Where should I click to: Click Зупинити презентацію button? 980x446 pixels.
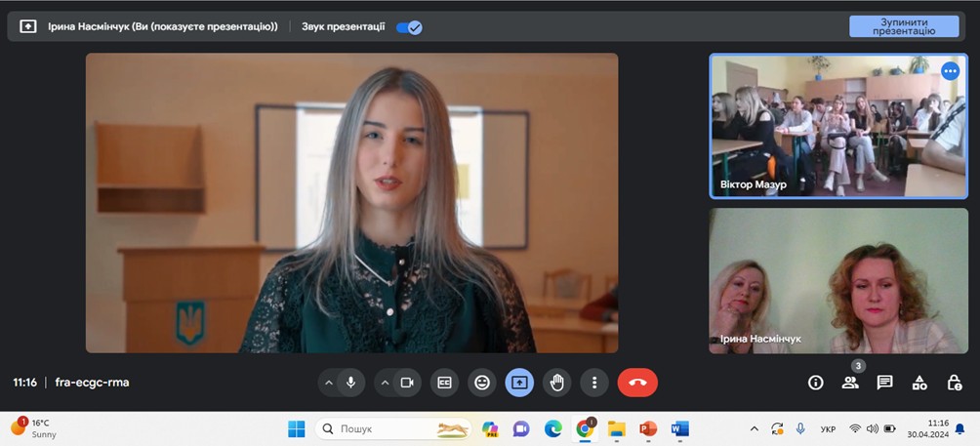coord(903,26)
